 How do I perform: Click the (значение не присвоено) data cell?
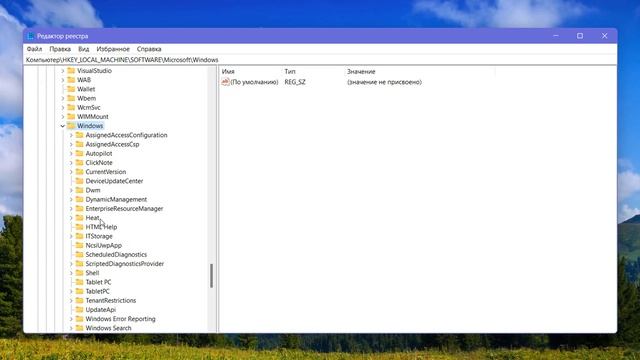pos(384,82)
